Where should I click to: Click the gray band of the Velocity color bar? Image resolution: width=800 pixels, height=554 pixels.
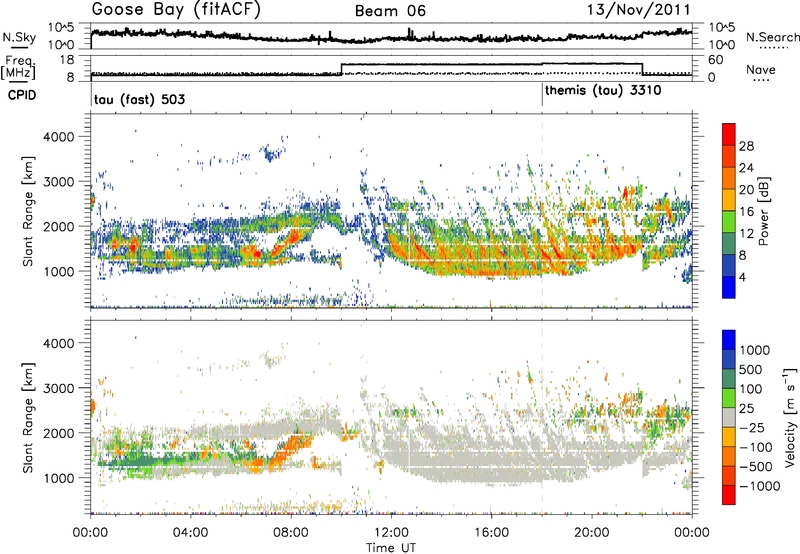[729, 417]
